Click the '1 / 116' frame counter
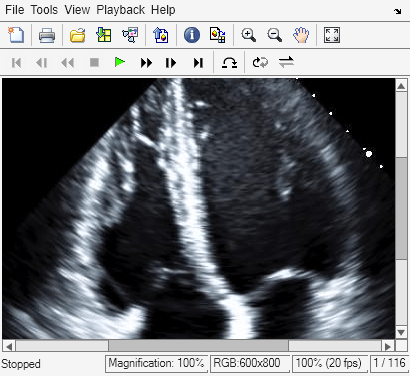Screen dimensions: 410x376 [x=389, y=363]
